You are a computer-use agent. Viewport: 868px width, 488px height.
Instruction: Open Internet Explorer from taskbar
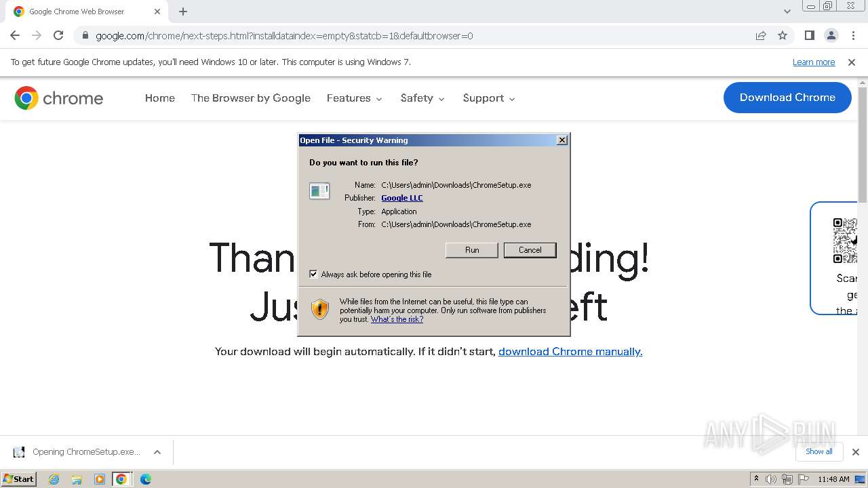[54, 479]
